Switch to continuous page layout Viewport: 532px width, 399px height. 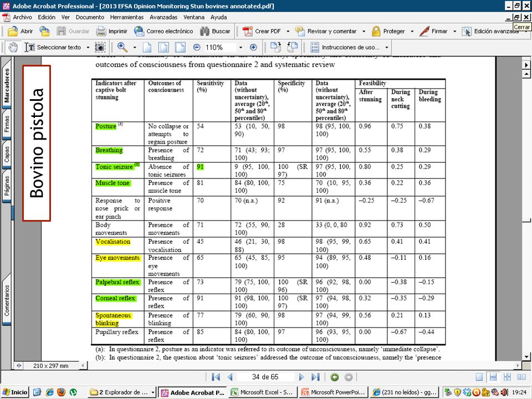pyautogui.click(x=493, y=377)
